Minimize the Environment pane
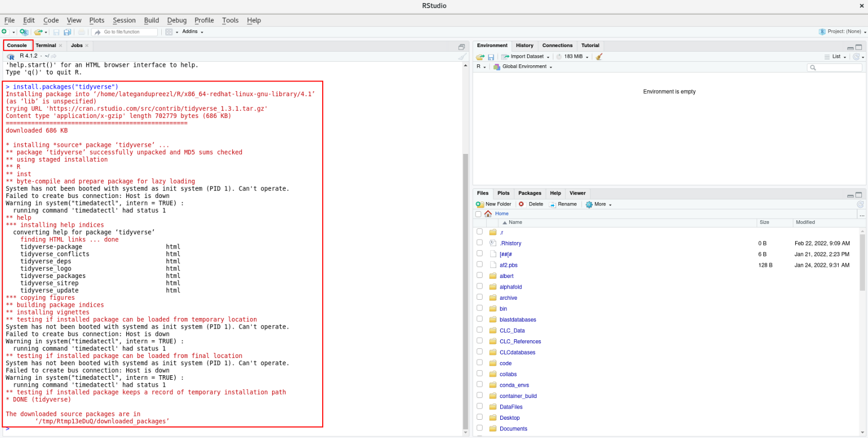868x438 pixels. pos(850,48)
